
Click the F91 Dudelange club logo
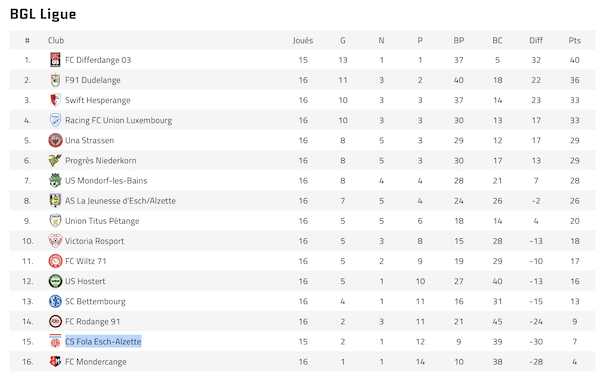[55, 80]
